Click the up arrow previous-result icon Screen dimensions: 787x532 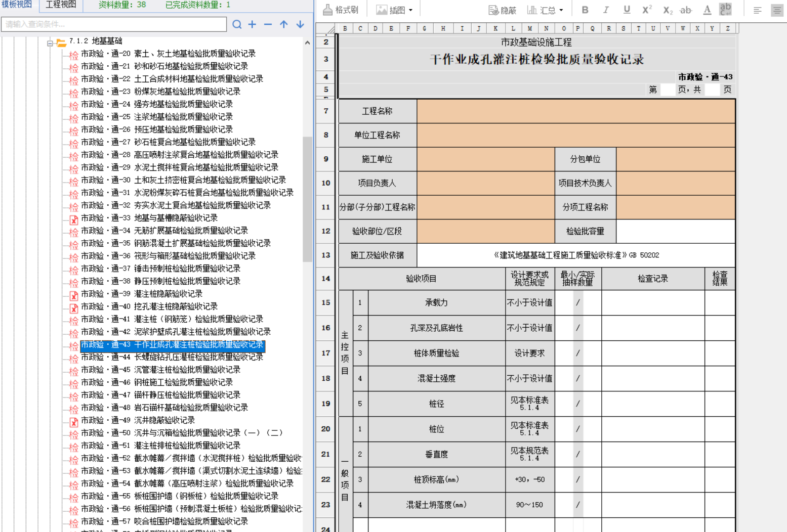pyautogui.click(x=284, y=24)
